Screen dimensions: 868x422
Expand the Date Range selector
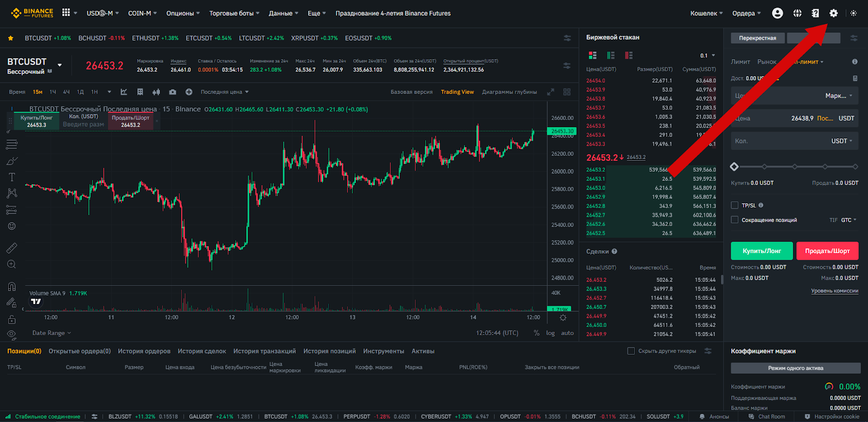52,333
